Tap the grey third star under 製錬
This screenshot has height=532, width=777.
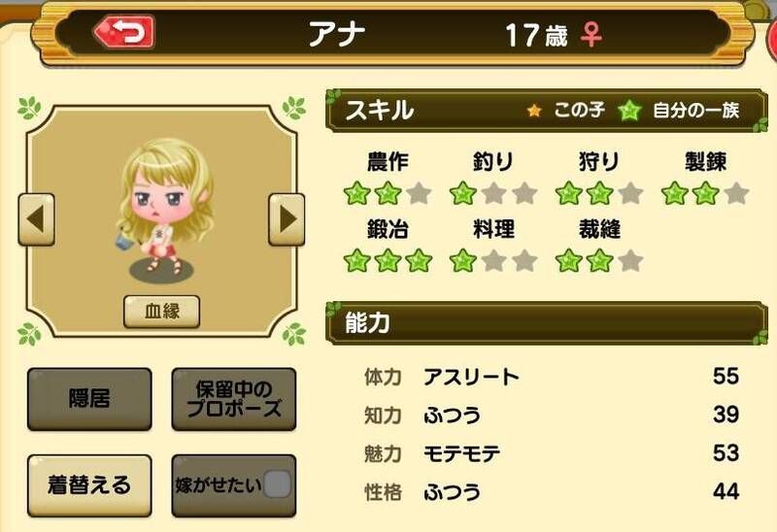pyautogui.click(x=736, y=193)
